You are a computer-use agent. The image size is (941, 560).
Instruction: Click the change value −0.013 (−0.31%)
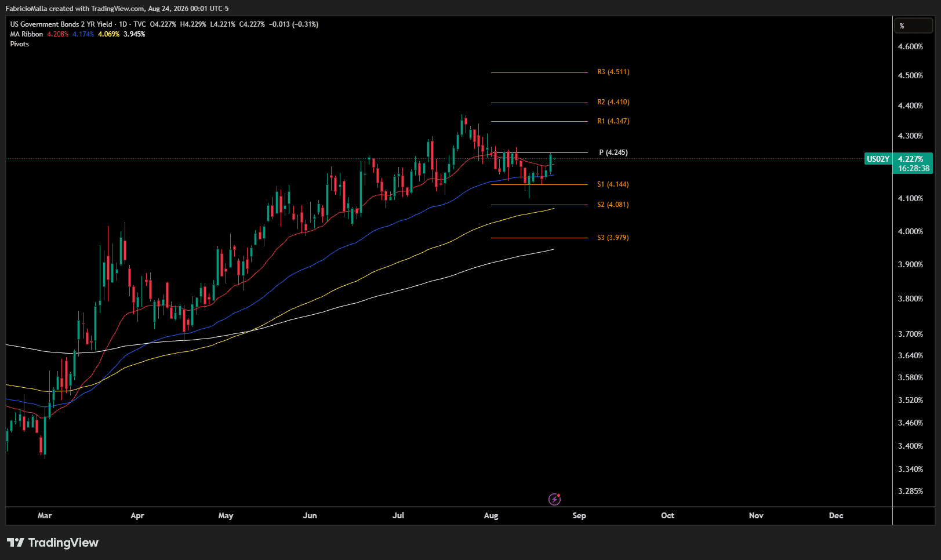point(293,24)
